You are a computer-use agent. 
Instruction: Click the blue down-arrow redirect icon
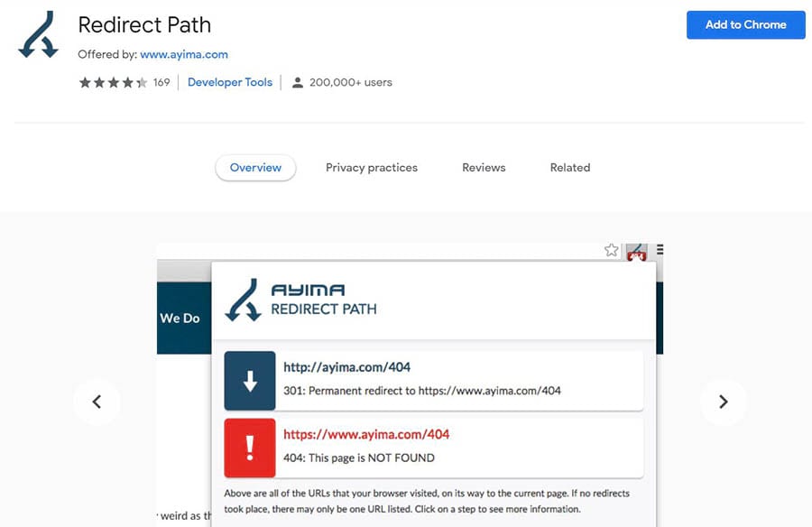[x=250, y=380]
